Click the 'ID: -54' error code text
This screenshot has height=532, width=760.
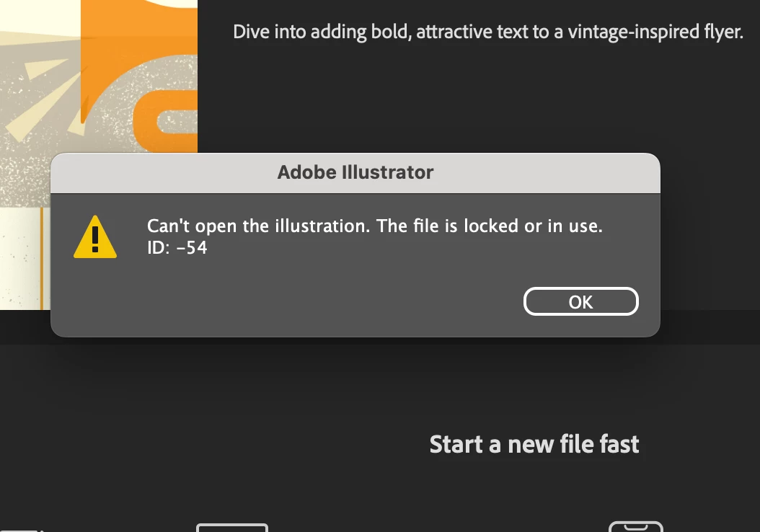pyautogui.click(x=177, y=247)
